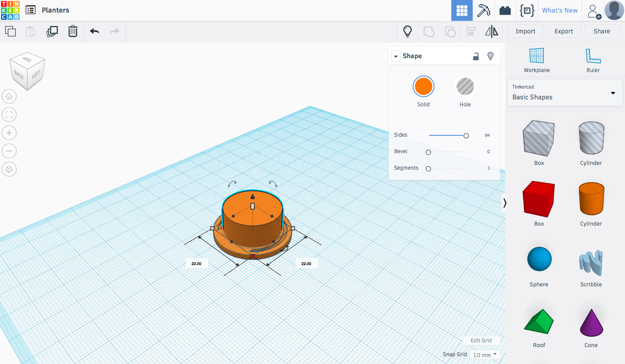Click the Ungroup shapes icon
The width and height of the screenshot is (625, 364).
450,31
